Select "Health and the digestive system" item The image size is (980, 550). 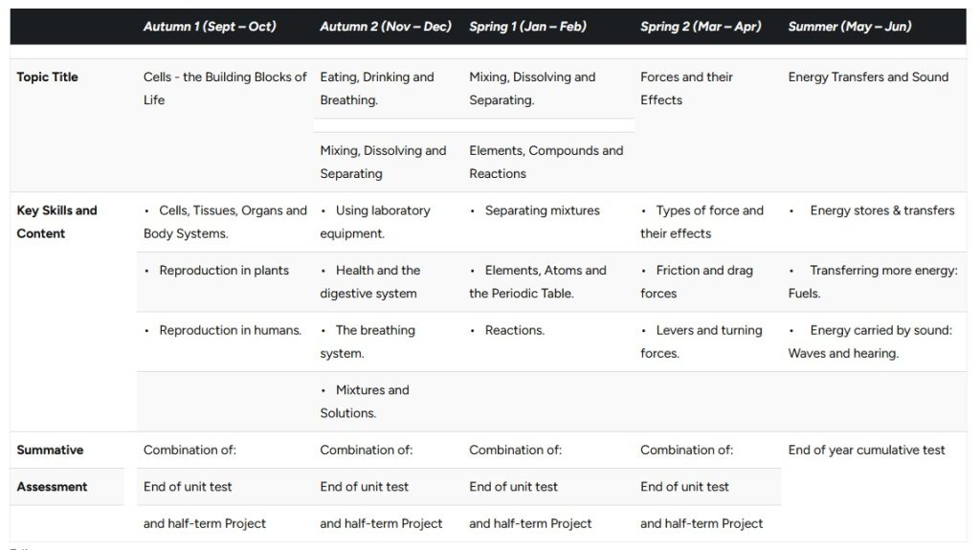click(370, 282)
